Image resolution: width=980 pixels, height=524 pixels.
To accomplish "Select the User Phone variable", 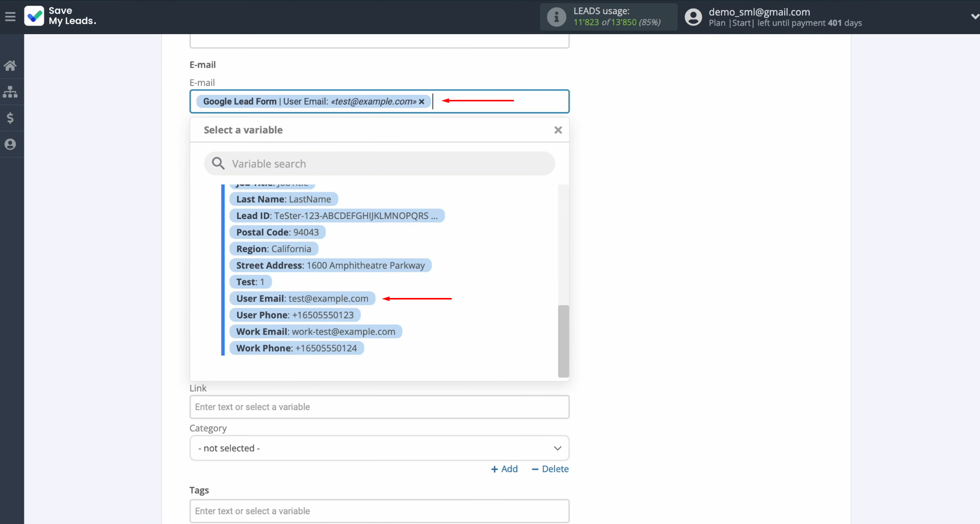I will coord(295,315).
